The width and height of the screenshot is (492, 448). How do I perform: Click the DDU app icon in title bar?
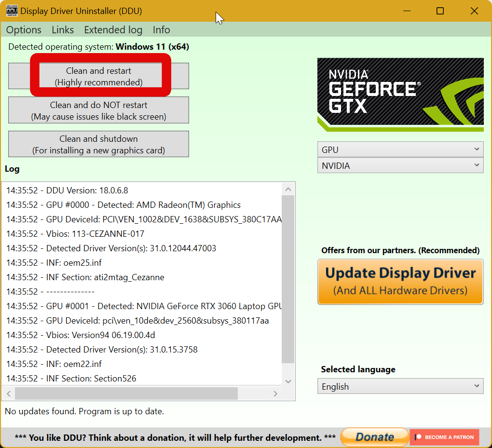12,11
